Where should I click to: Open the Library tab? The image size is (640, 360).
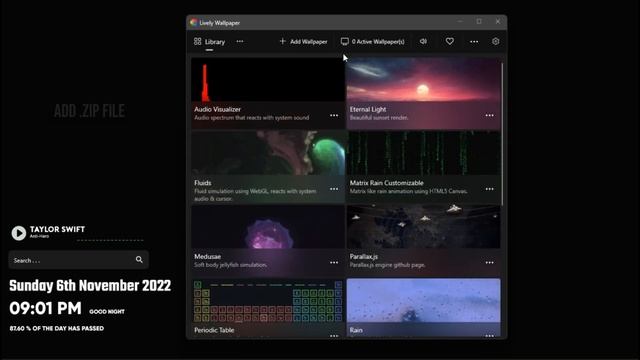pyautogui.click(x=209, y=42)
